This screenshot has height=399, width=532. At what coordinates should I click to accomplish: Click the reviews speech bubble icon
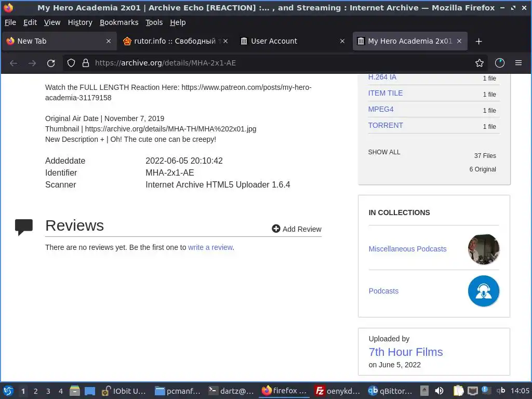[24, 228]
